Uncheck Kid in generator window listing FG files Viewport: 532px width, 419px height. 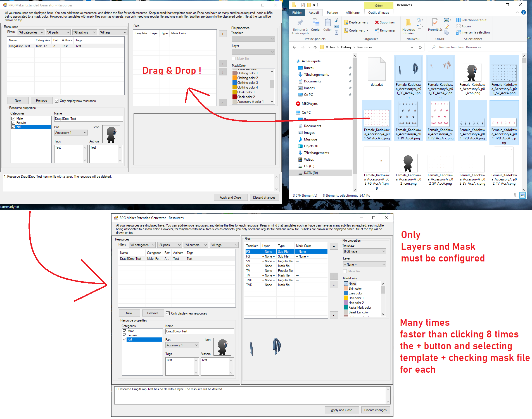tap(125, 340)
